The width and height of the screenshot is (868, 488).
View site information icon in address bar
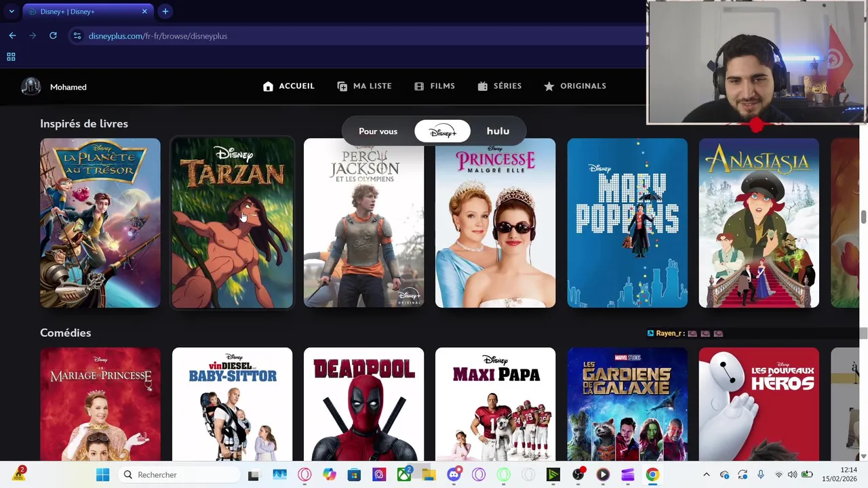(x=77, y=36)
